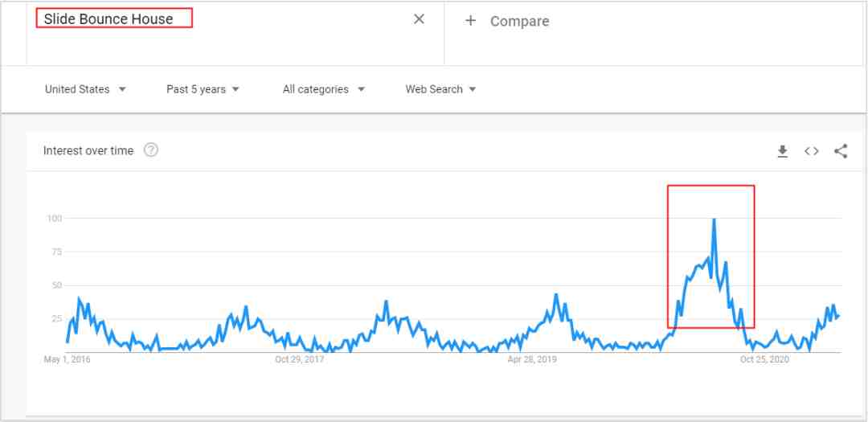The height and width of the screenshot is (422, 868).
Task: Download the interest over time CSV
Action: point(782,151)
